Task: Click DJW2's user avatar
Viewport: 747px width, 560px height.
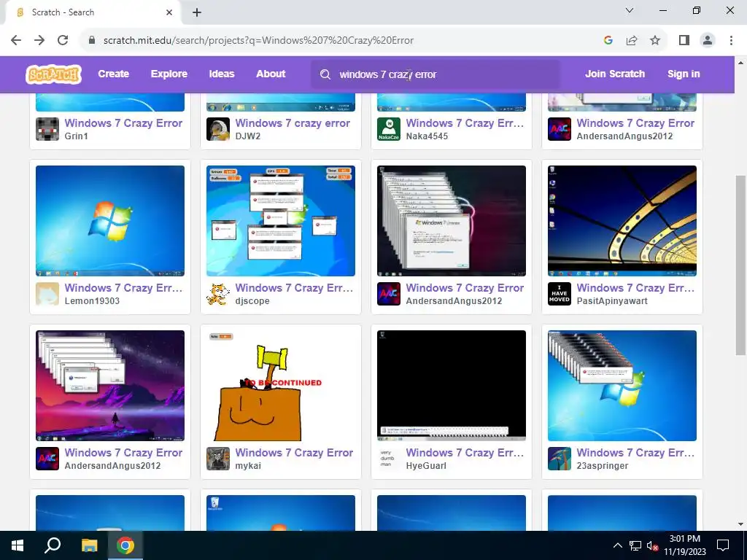Action: [x=218, y=129]
